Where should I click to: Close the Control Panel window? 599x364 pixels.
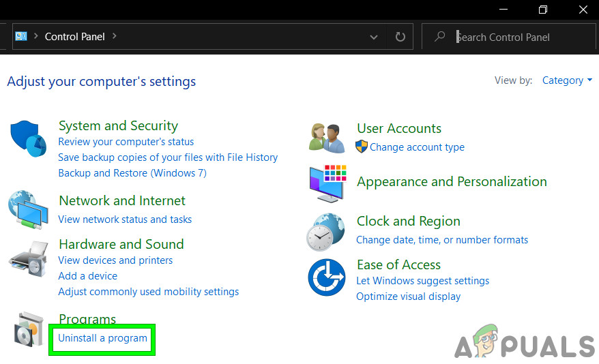[583, 9]
